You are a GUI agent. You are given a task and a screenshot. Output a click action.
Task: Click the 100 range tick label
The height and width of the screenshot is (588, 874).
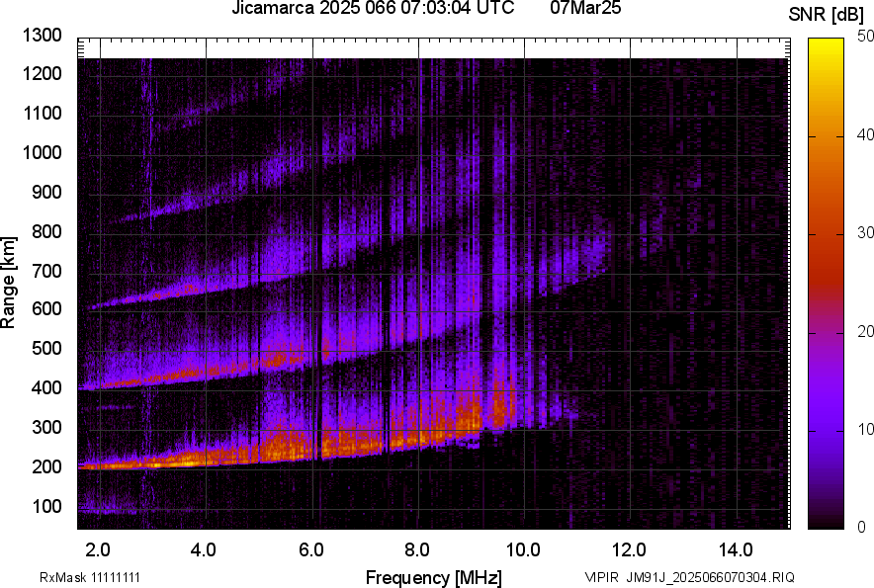[46, 507]
